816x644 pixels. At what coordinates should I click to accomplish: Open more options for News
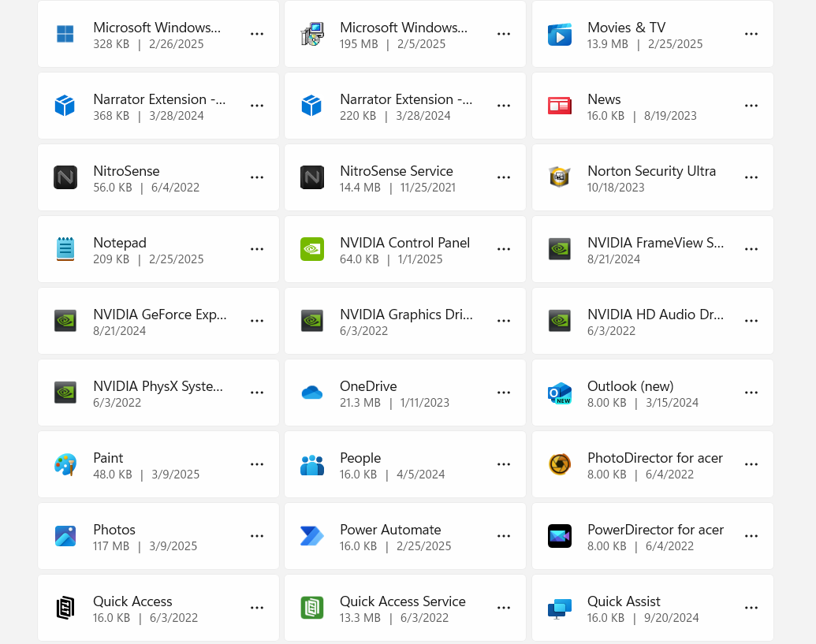pos(751,106)
